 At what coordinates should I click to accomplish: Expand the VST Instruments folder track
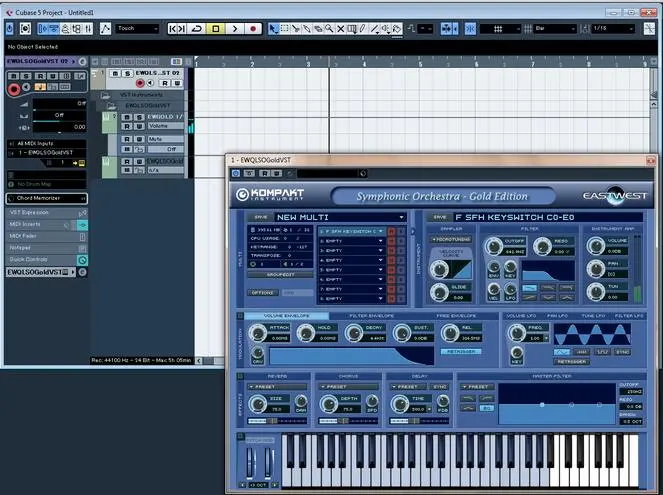point(105,95)
